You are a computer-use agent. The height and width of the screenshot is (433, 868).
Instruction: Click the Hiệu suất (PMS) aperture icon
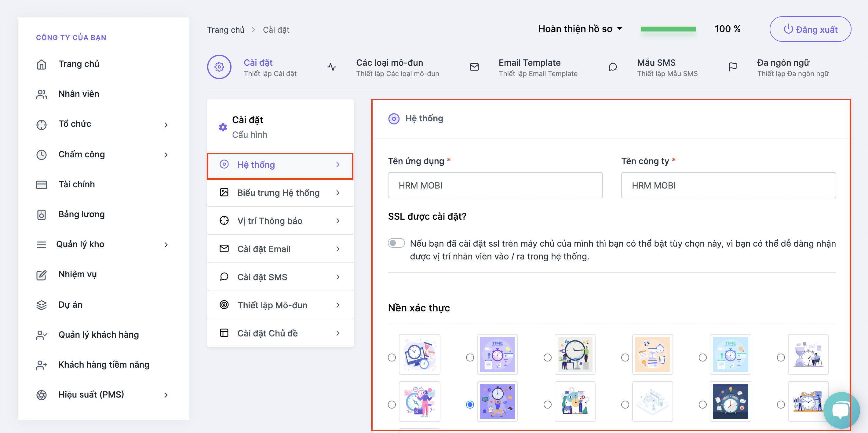(x=42, y=395)
